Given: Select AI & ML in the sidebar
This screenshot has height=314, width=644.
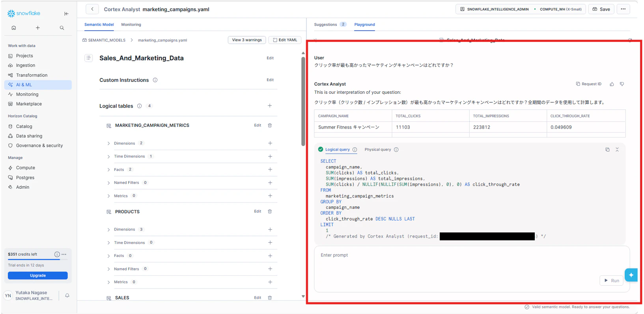Looking at the screenshot, I should [x=38, y=85].
